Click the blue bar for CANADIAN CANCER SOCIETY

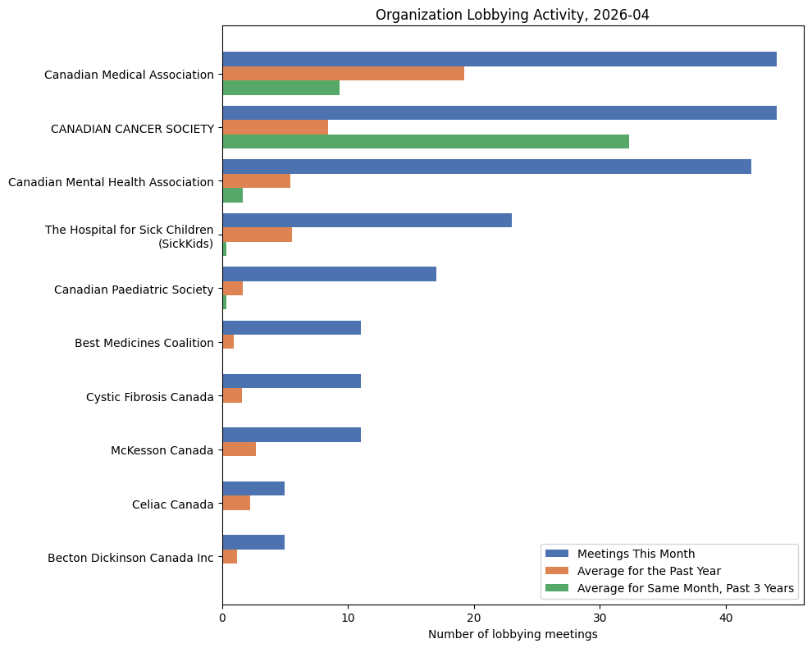point(500,113)
